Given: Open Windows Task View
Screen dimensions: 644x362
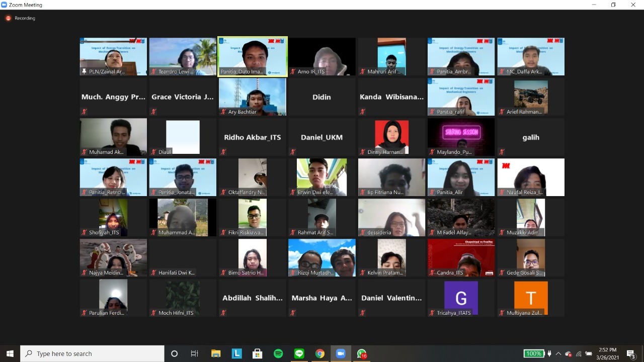Looking at the screenshot, I should [195, 353].
